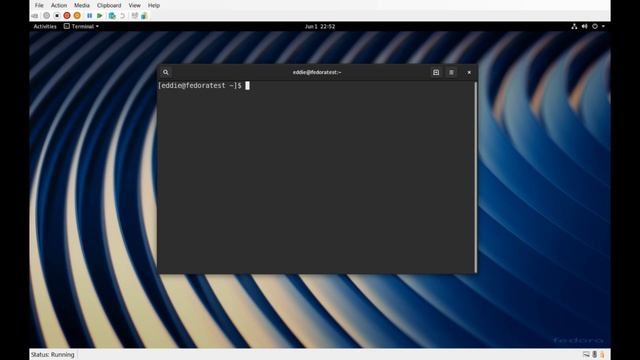The height and width of the screenshot is (360, 640).
Task: Open the Help menu
Action: tap(154, 5)
